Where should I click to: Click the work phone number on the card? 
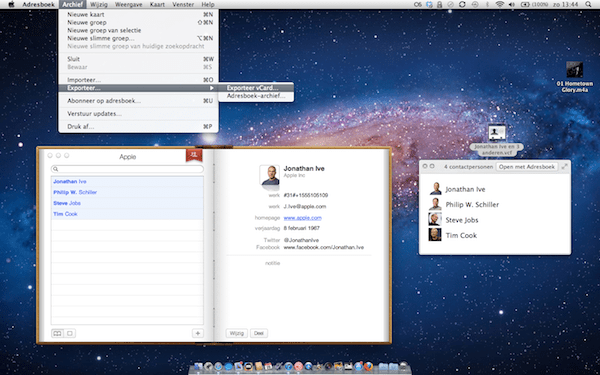click(305, 195)
